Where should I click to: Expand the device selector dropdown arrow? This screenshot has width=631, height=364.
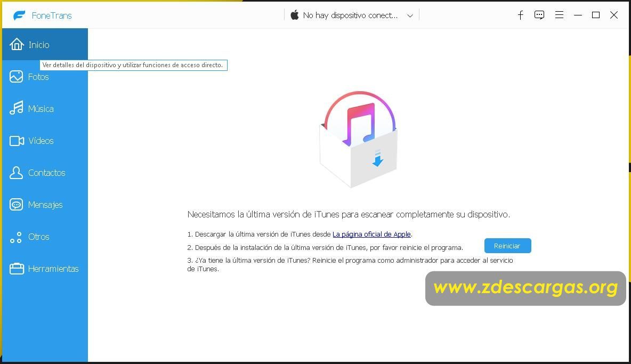(410, 15)
